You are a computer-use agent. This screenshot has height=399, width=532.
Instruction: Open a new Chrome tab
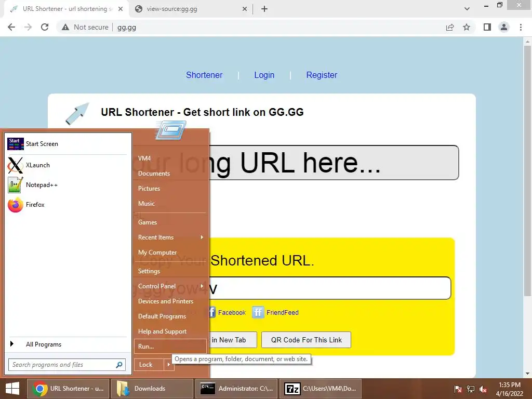(264, 9)
